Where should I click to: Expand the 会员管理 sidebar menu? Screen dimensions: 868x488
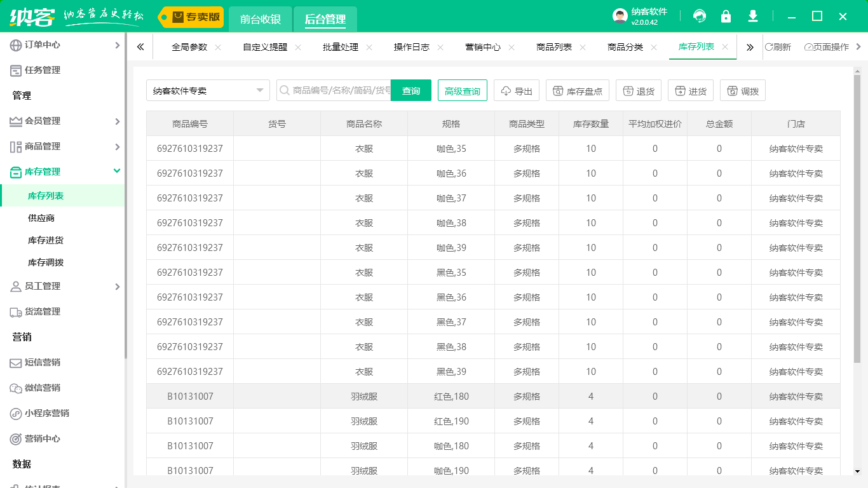tap(64, 121)
